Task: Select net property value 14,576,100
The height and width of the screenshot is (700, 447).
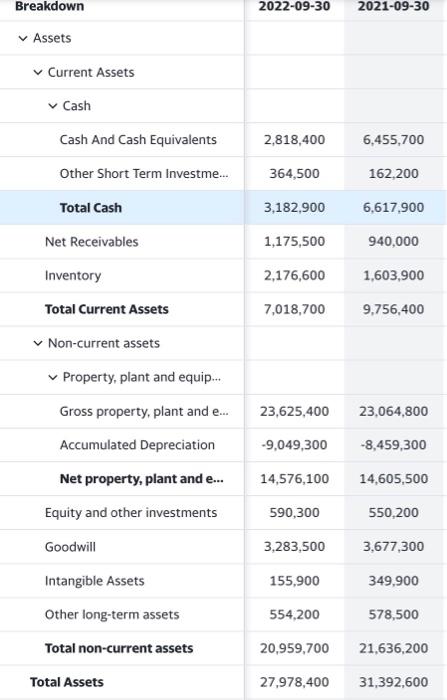Action: [294, 479]
